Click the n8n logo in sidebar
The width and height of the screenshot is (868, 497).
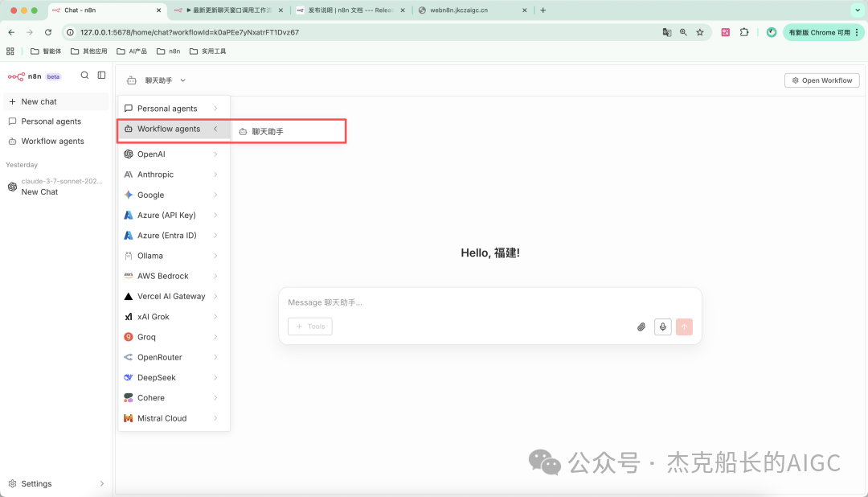24,76
